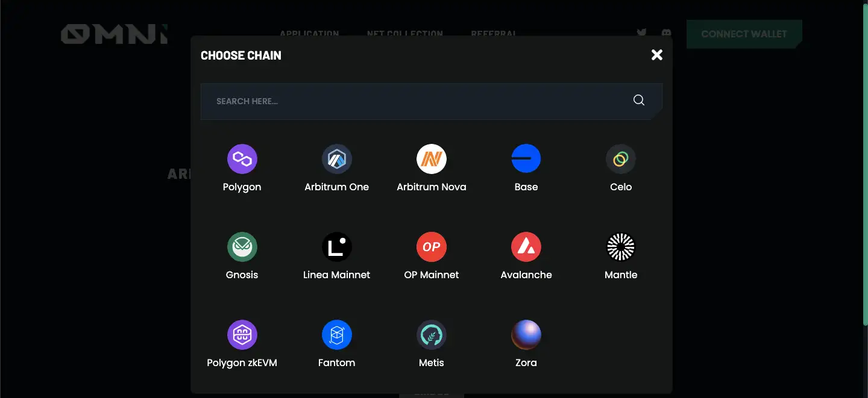
Task: Select the Fantom chain icon
Action: 336,335
